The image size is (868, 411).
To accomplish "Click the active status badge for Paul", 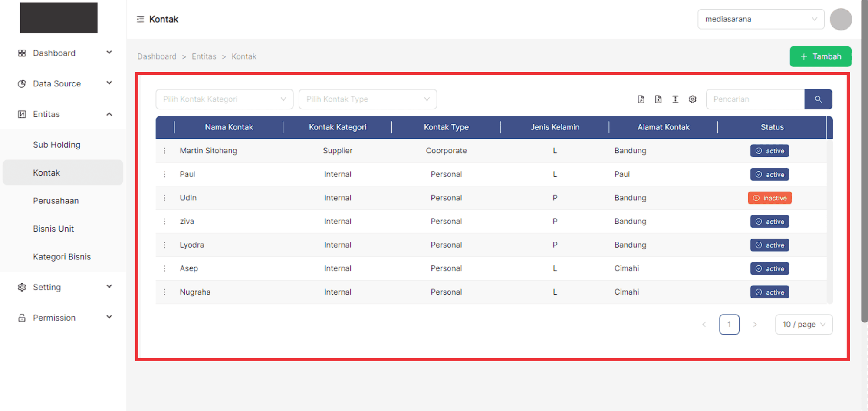I will (x=769, y=175).
